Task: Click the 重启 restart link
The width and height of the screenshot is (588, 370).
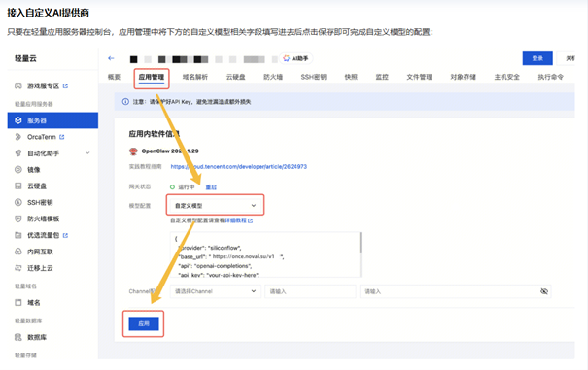Action: pos(211,186)
